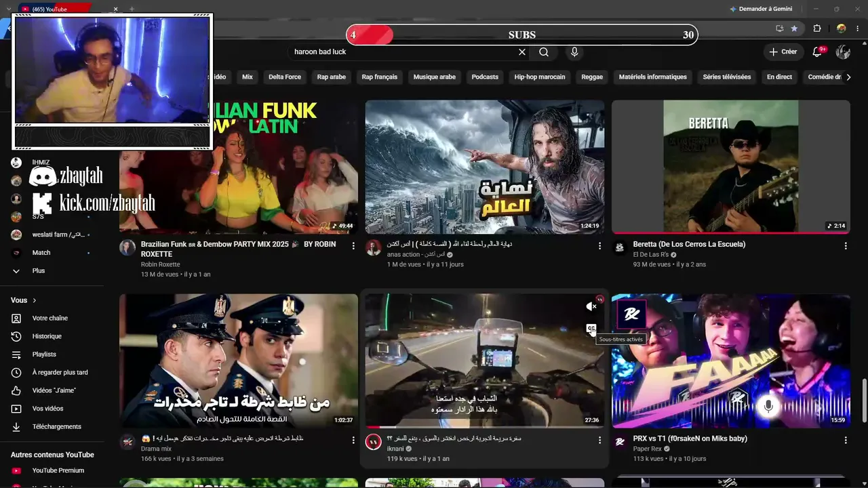Bookmark this page with the star icon

click(794, 28)
